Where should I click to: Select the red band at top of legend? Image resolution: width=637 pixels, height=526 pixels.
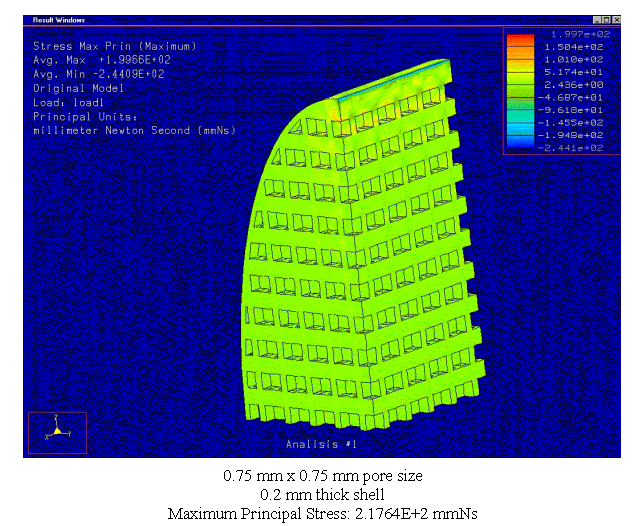pos(520,40)
